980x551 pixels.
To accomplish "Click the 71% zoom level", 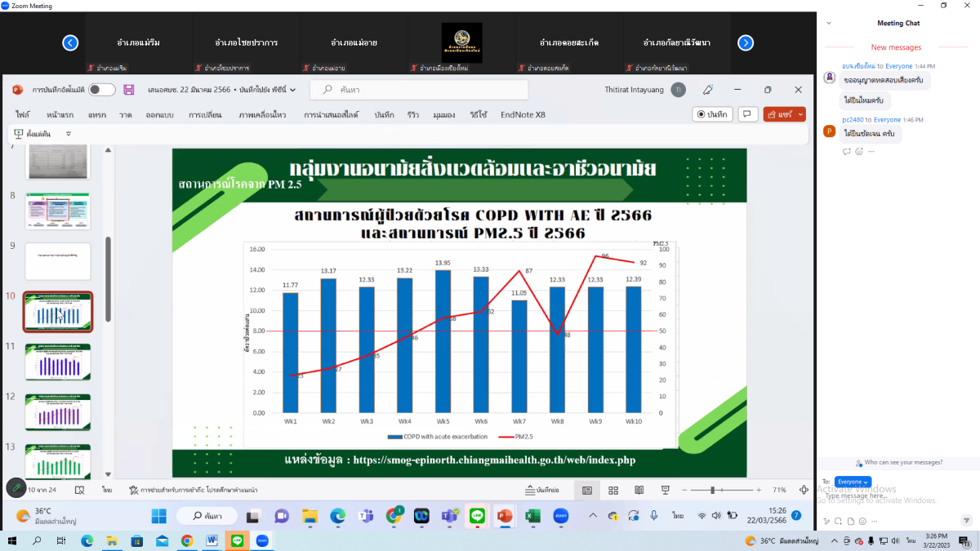I will click(780, 490).
